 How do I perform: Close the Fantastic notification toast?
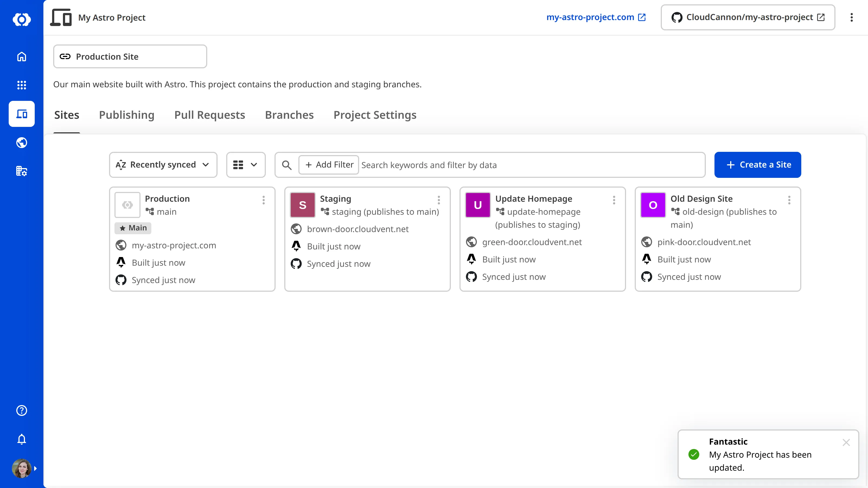coord(846,442)
